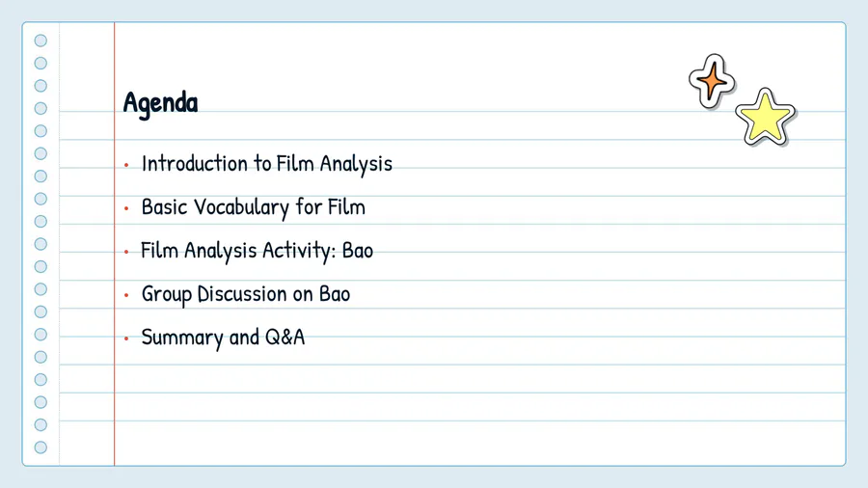Click the bullet dot before Introduction to Film Analysis
The width and height of the screenshot is (868, 488).
click(126, 165)
